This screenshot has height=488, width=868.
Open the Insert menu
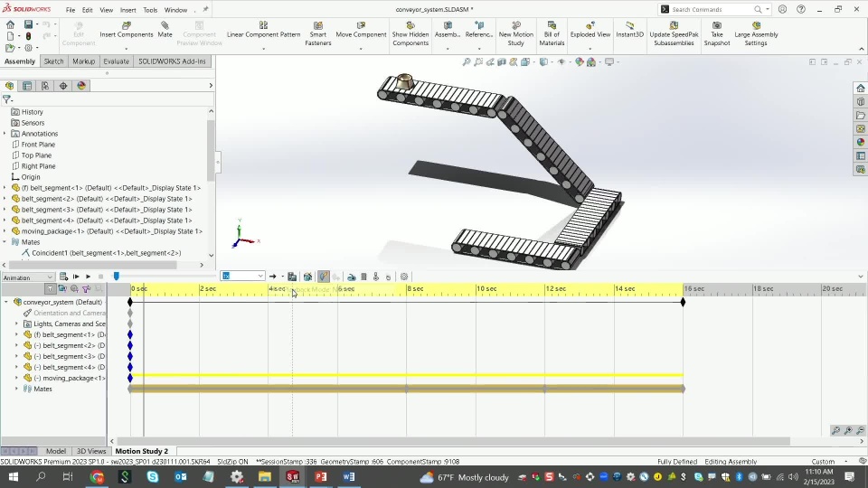click(x=127, y=10)
